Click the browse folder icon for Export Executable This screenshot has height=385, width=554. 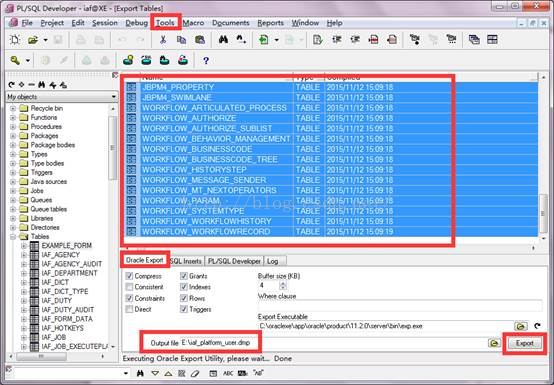[x=520, y=326]
